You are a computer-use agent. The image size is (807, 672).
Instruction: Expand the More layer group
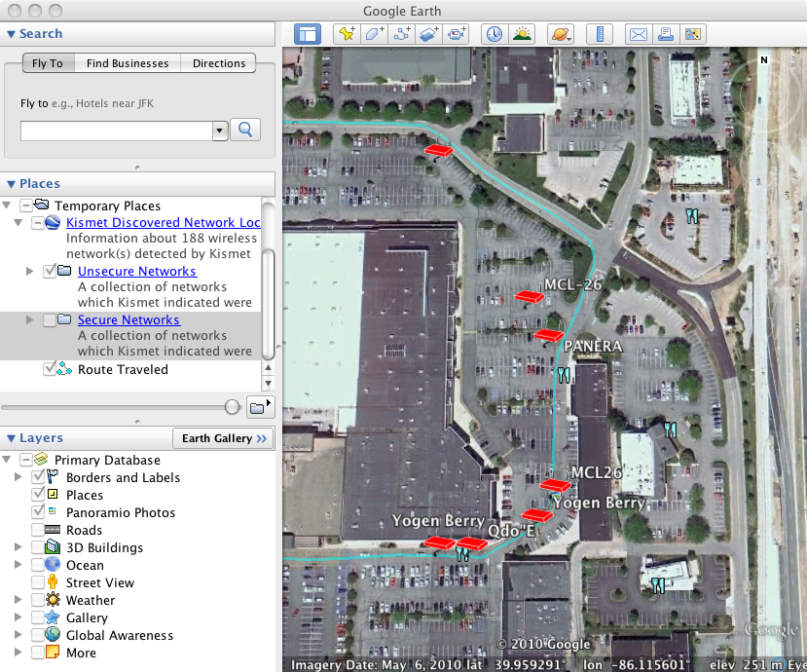click(18, 652)
